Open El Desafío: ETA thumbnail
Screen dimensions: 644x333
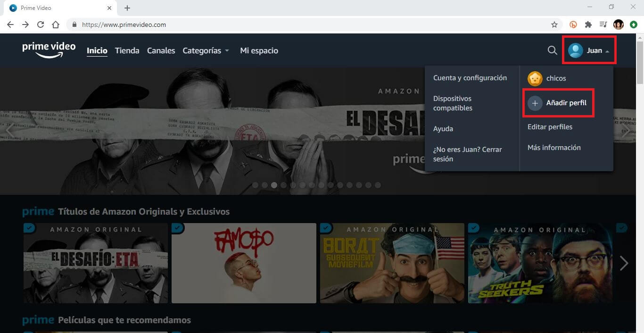(x=96, y=263)
